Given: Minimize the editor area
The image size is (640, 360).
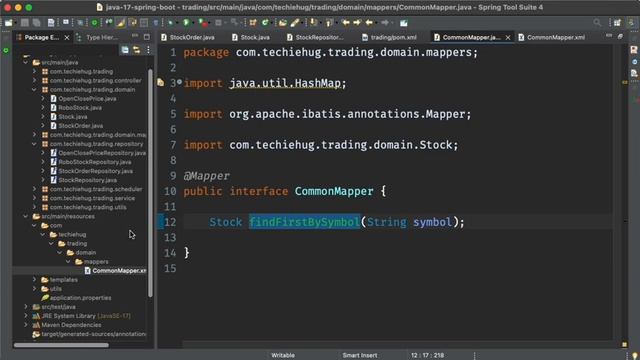Looking at the screenshot, I should [x=609, y=36].
